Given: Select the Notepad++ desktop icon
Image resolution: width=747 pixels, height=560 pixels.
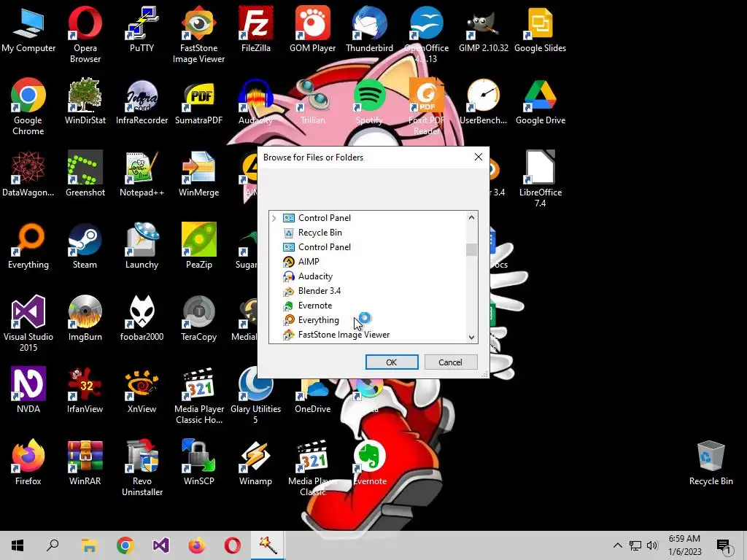Looking at the screenshot, I should click(x=142, y=174).
